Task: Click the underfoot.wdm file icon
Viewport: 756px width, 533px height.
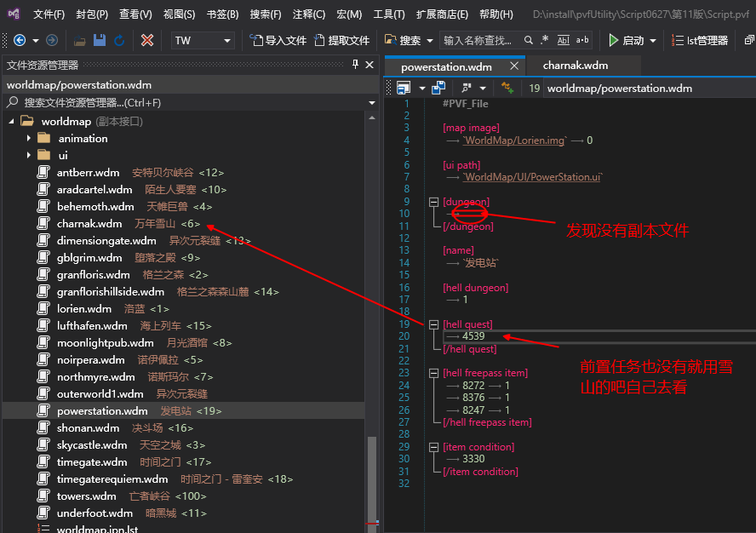Action: click(44, 513)
